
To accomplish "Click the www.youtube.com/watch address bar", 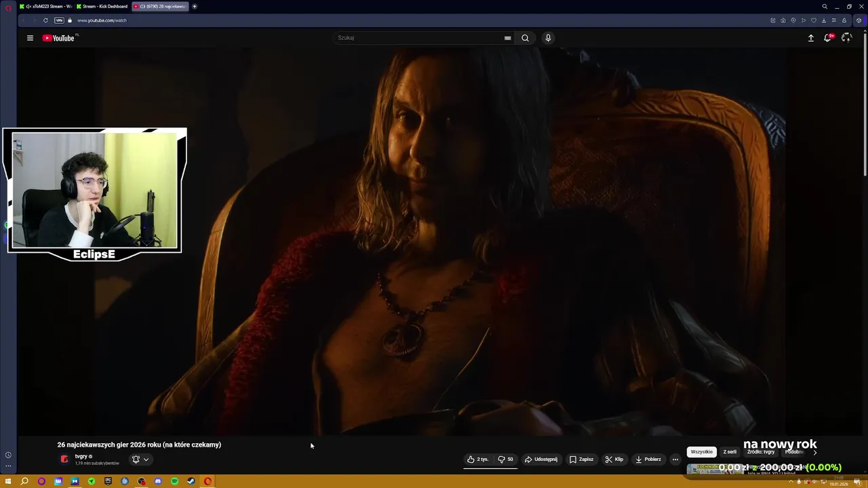I will [102, 20].
